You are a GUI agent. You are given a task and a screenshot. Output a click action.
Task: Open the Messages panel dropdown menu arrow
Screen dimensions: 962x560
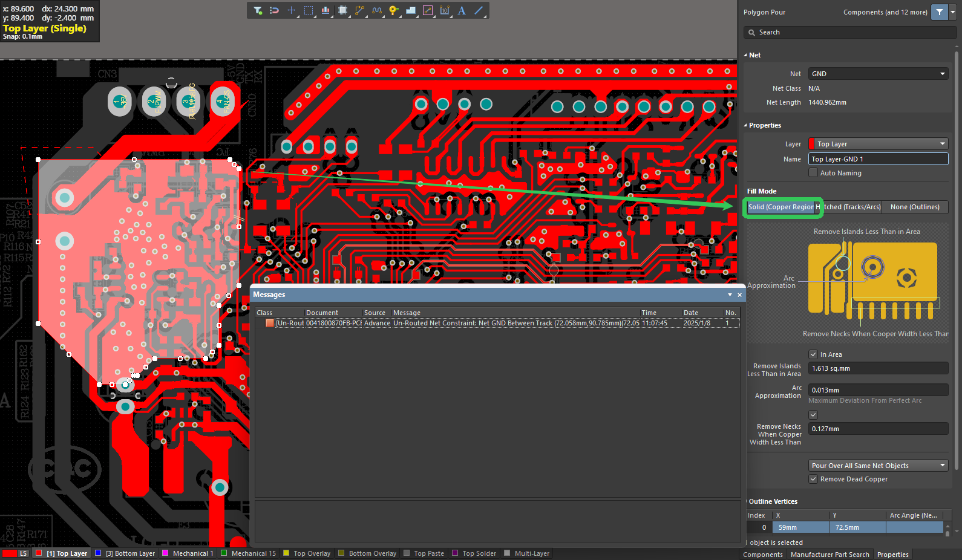(x=730, y=295)
